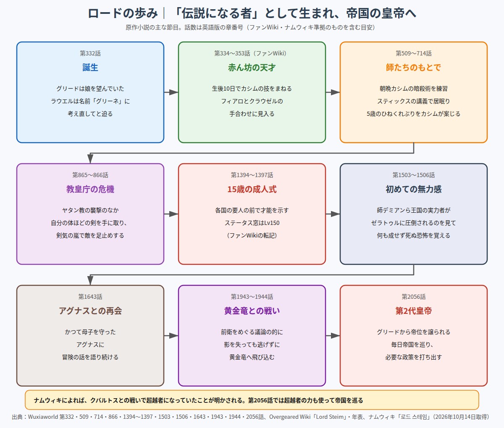Click the card heading '師たちのもとで'
The height and width of the screenshot is (428, 504).
click(414, 68)
